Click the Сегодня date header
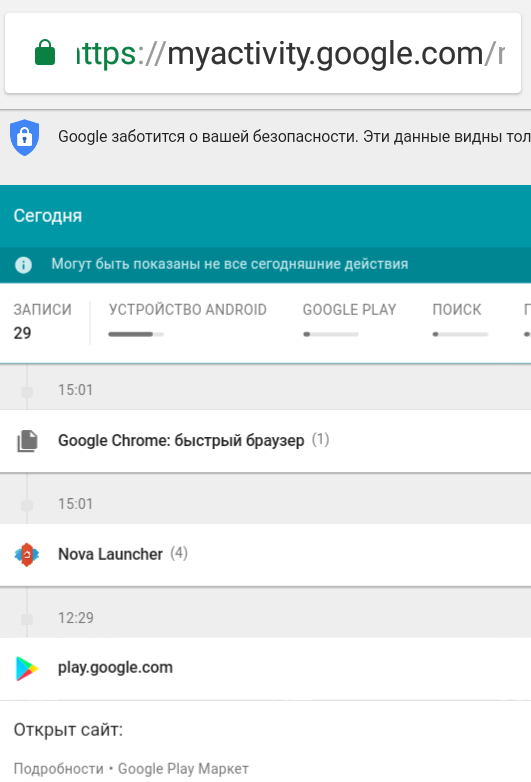This screenshot has width=531, height=782. tap(48, 215)
